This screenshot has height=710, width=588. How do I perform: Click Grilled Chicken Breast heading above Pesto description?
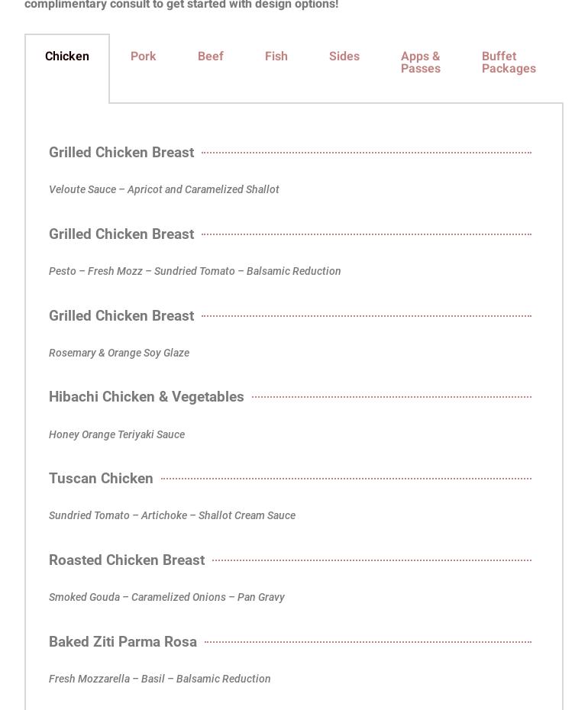[x=121, y=234]
